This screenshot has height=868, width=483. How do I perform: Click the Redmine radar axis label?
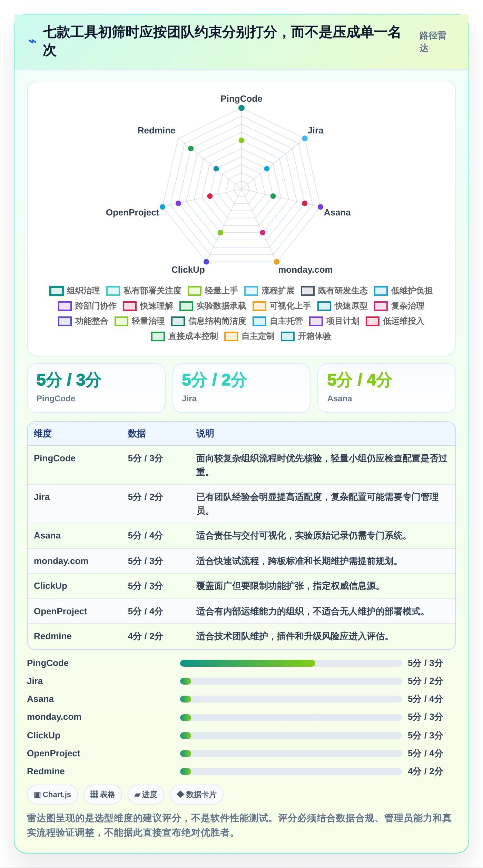coord(156,130)
